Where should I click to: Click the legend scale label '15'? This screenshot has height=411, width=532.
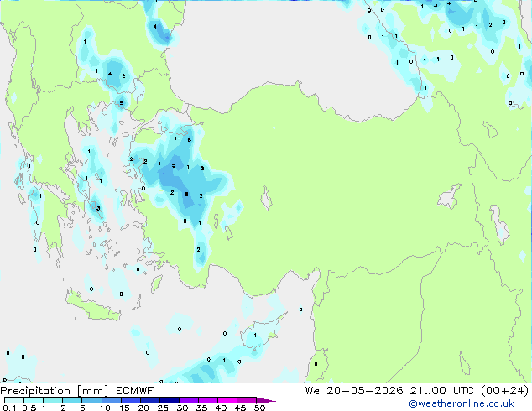pyautogui.click(x=124, y=408)
